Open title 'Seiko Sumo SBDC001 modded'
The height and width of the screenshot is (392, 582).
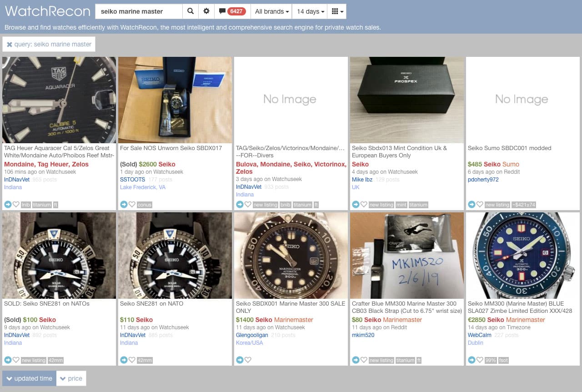[x=509, y=148]
